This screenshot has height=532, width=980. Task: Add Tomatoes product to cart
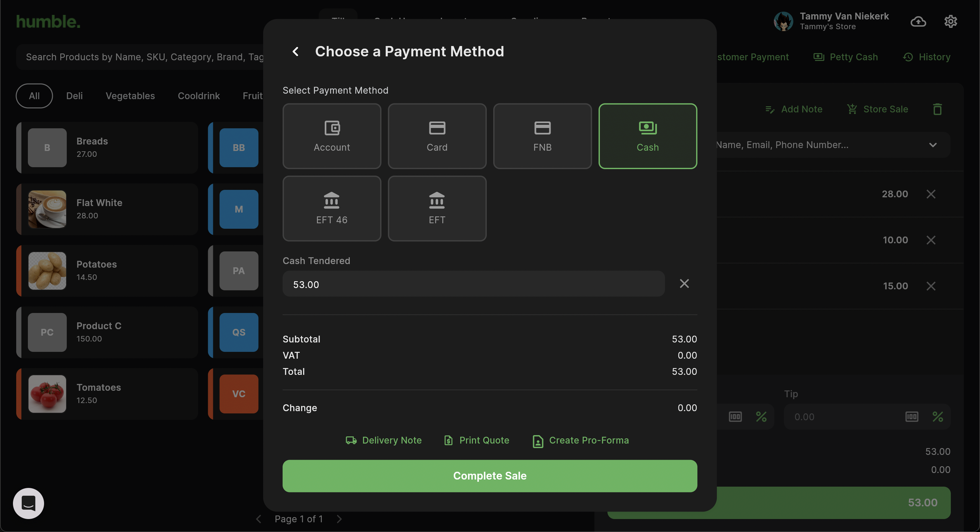click(x=107, y=394)
